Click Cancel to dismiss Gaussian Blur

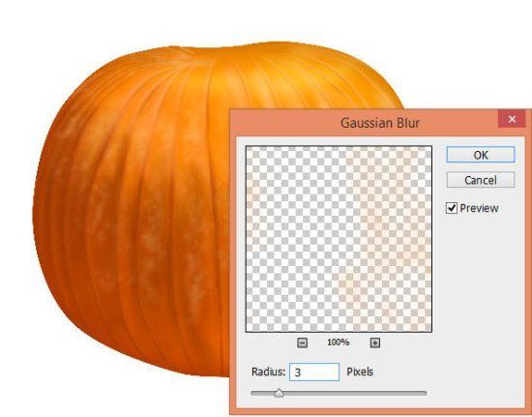481,180
